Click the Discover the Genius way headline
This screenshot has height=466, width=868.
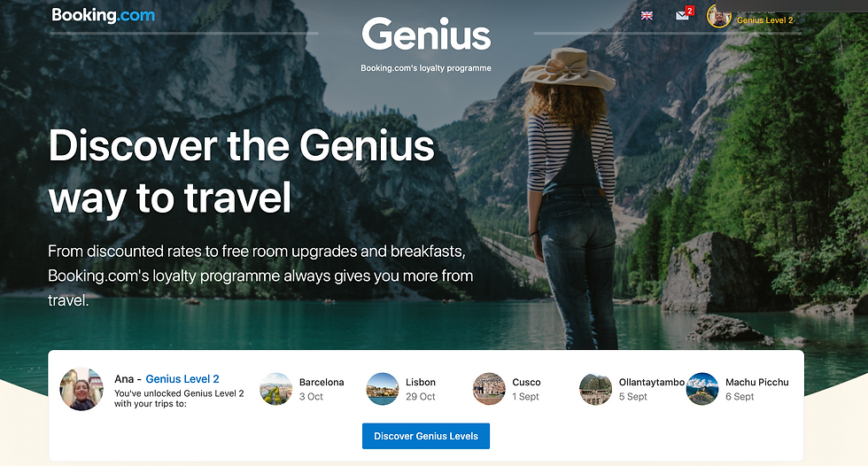pyautogui.click(x=241, y=172)
